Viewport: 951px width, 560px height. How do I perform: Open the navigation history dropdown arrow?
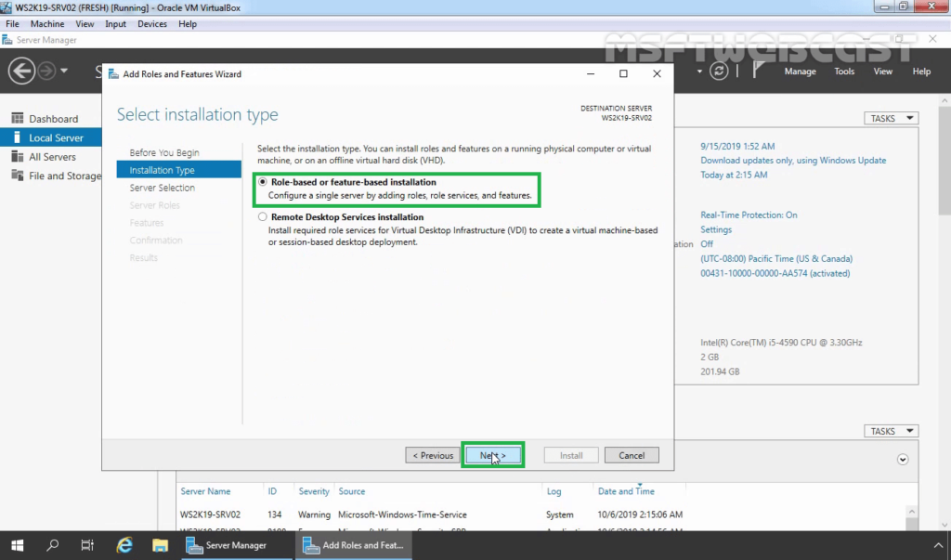click(x=64, y=71)
